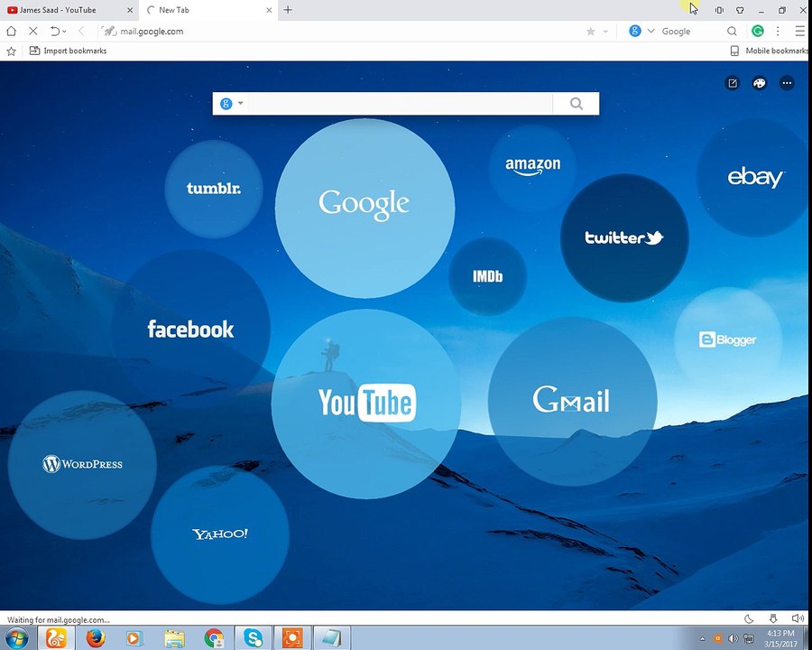Screen dimensions: 812x650
Task: Stop page loading with the X button
Action: point(32,31)
